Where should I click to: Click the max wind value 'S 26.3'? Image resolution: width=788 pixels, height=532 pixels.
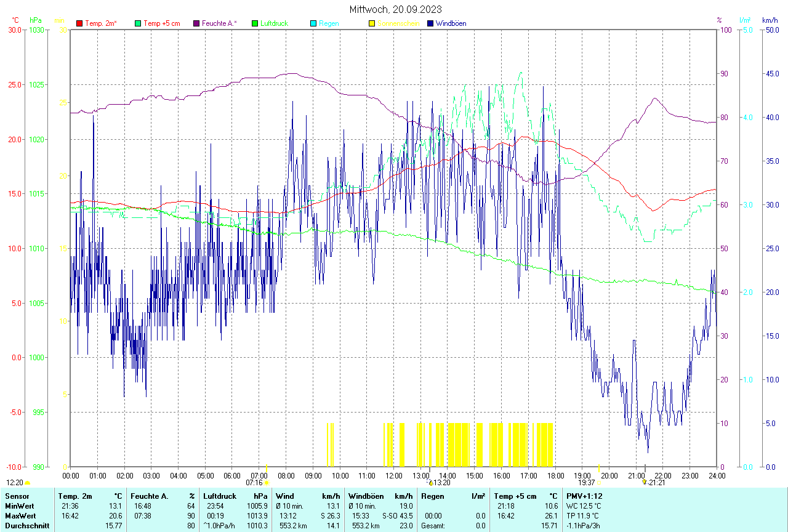click(329, 515)
